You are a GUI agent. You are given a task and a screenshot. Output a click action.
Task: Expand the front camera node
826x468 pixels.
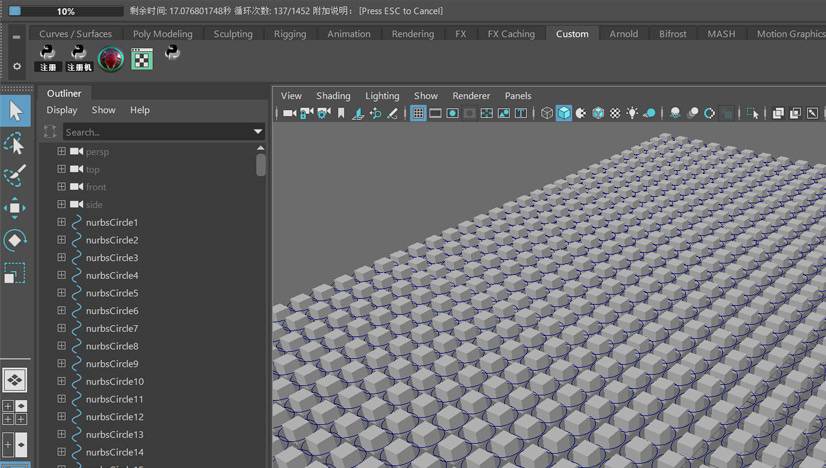tap(61, 187)
